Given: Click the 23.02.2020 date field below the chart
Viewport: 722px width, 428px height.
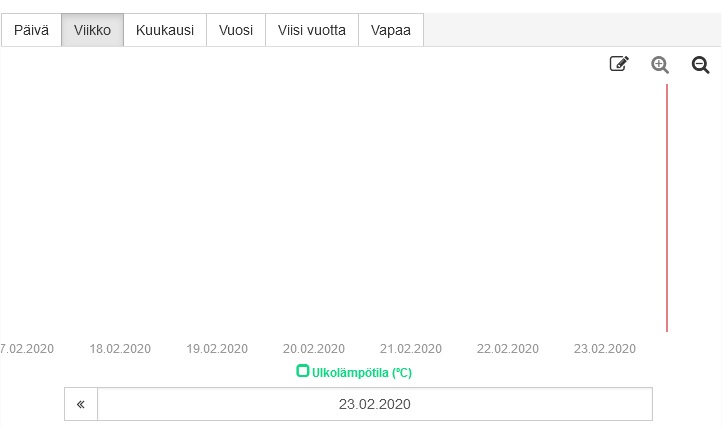Looking at the screenshot, I should coord(374,405).
